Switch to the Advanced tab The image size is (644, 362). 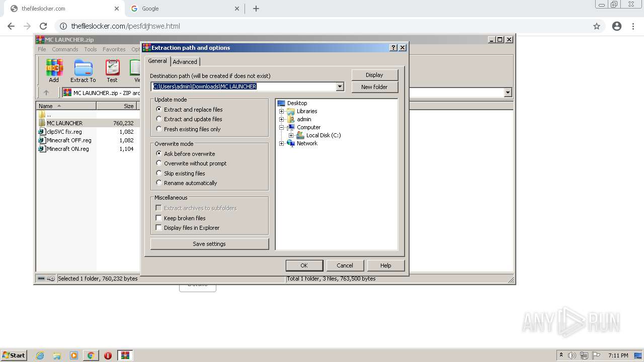pyautogui.click(x=185, y=62)
